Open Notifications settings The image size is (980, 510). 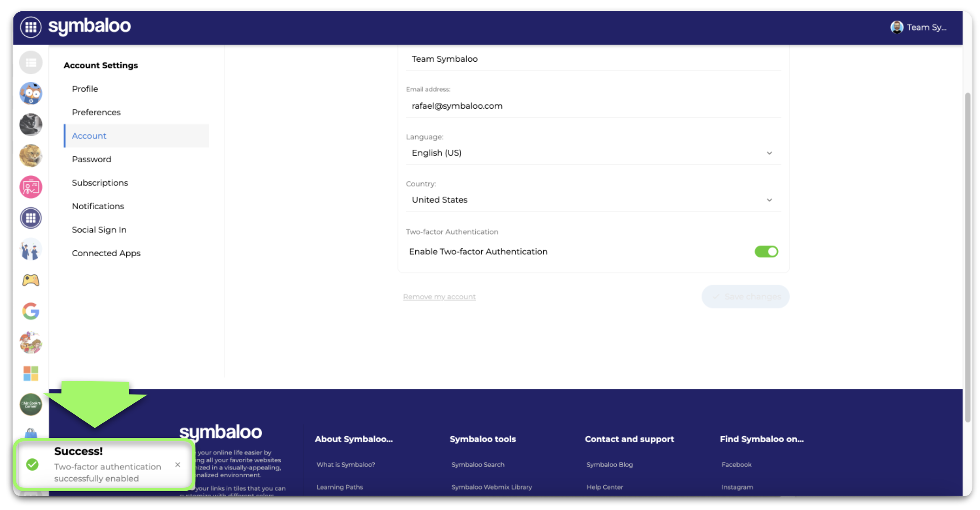tap(98, 206)
